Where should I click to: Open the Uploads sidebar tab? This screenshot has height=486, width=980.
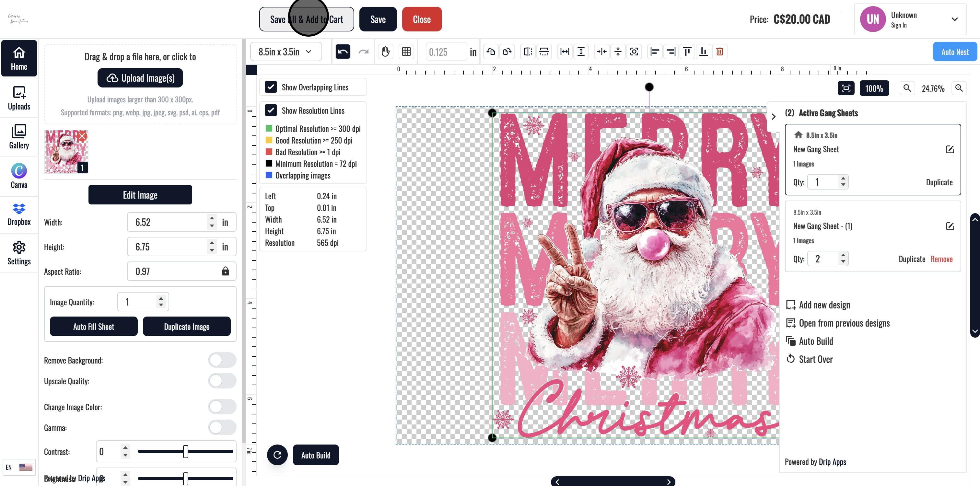click(19, 98)
